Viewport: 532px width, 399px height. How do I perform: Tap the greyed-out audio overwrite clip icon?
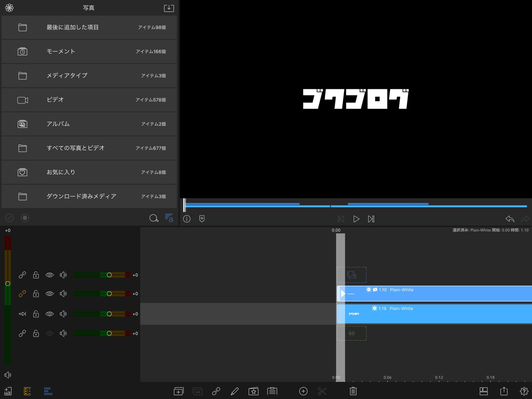tap(197, 391)
